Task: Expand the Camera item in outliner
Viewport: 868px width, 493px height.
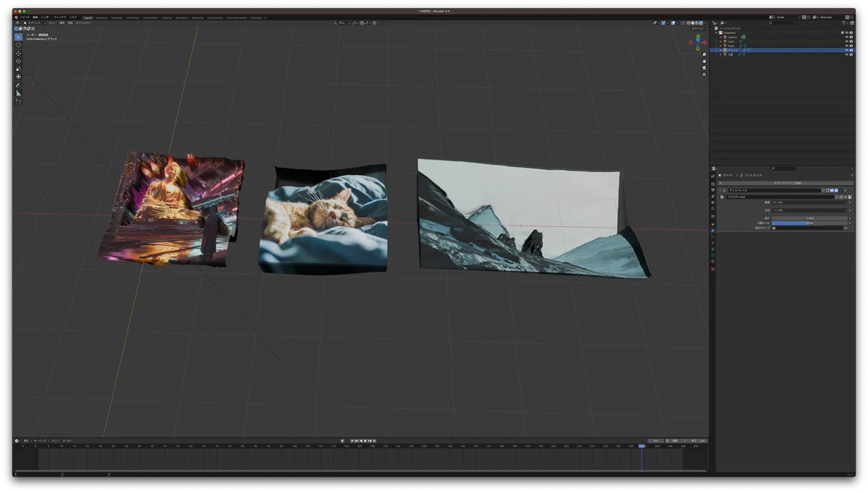Action: point(720,37)
